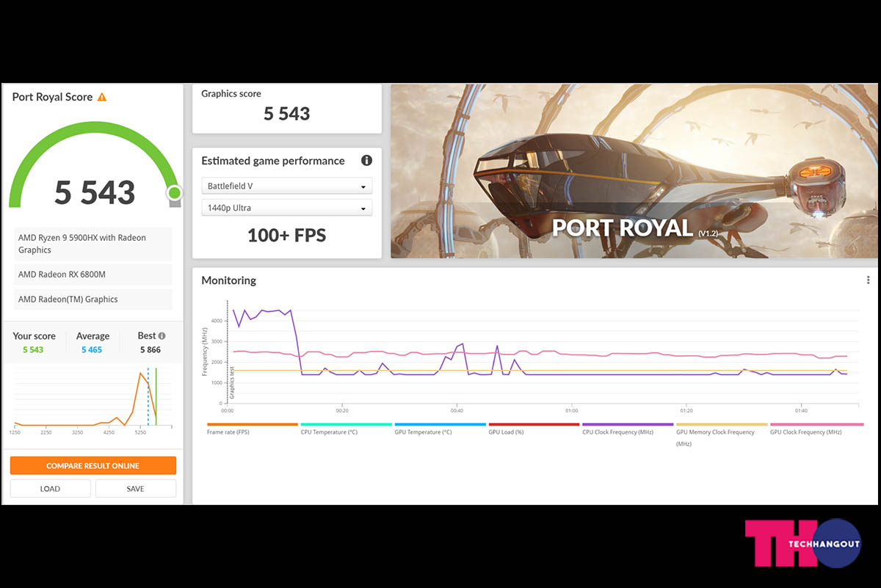
Task: Click the info icon next to Best
Action: pyautogui.click(x=162, y=335)
